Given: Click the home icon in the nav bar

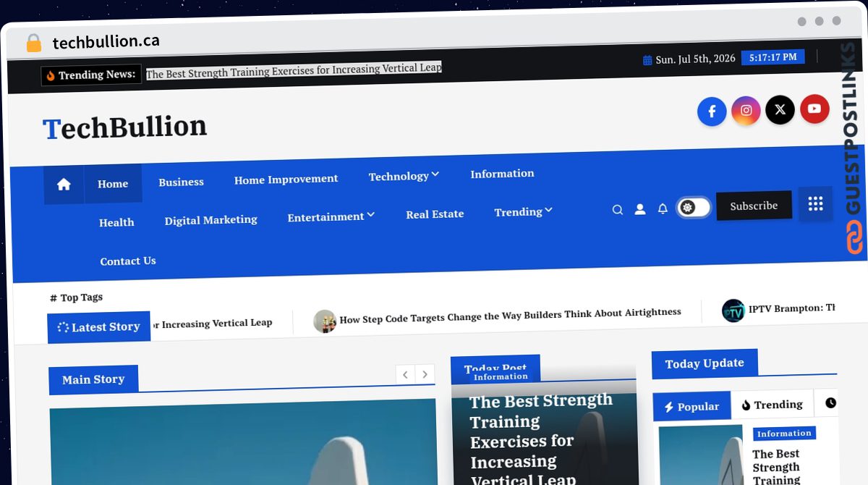Looking at the screenshot, I should [x=64, y=185].
